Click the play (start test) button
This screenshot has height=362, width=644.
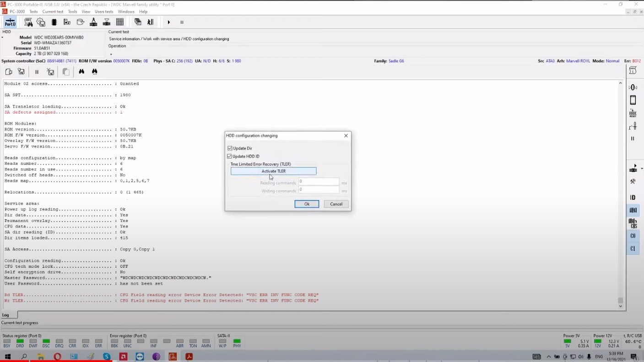coord(169,22)
